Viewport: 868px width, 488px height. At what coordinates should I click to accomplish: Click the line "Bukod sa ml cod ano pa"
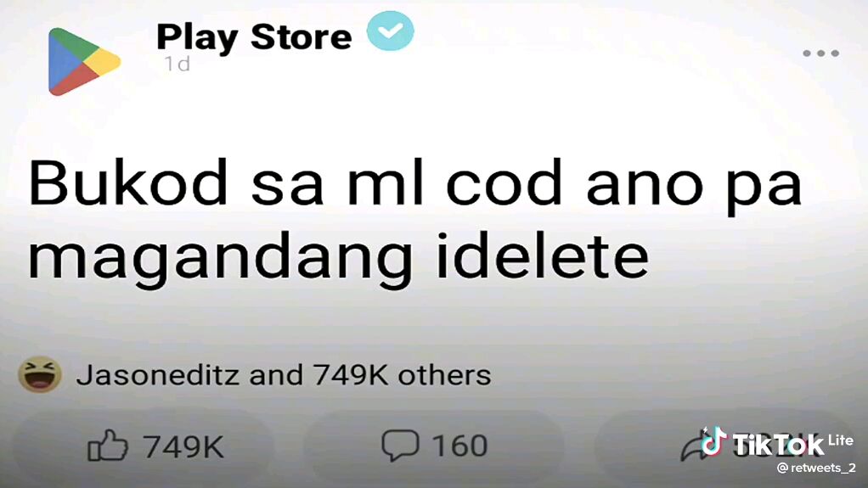(415, 184)
